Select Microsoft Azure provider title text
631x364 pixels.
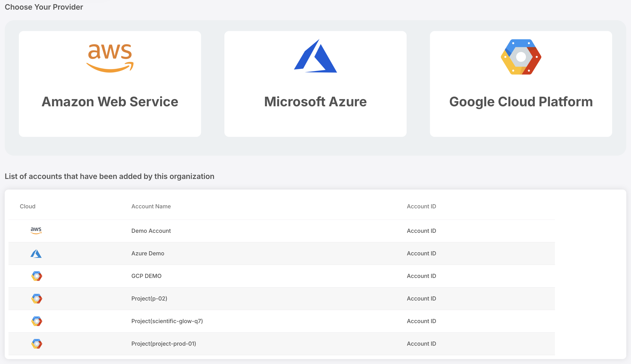(315, 102)
